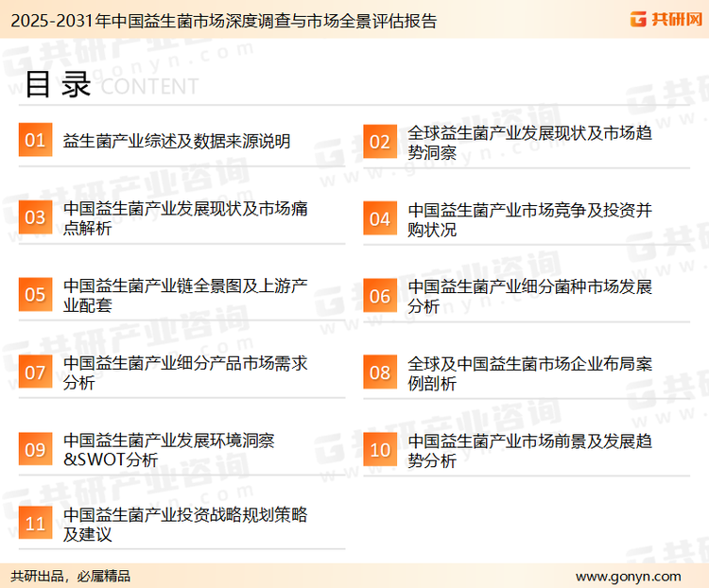709x588 pixels.
Task: Click the 05 chapter number badge
Action: coord(36,295)
